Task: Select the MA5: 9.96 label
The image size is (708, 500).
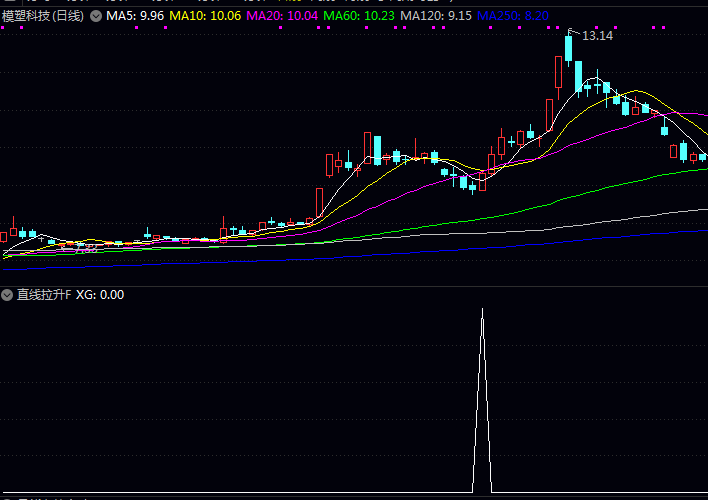Action: point(135,16)
